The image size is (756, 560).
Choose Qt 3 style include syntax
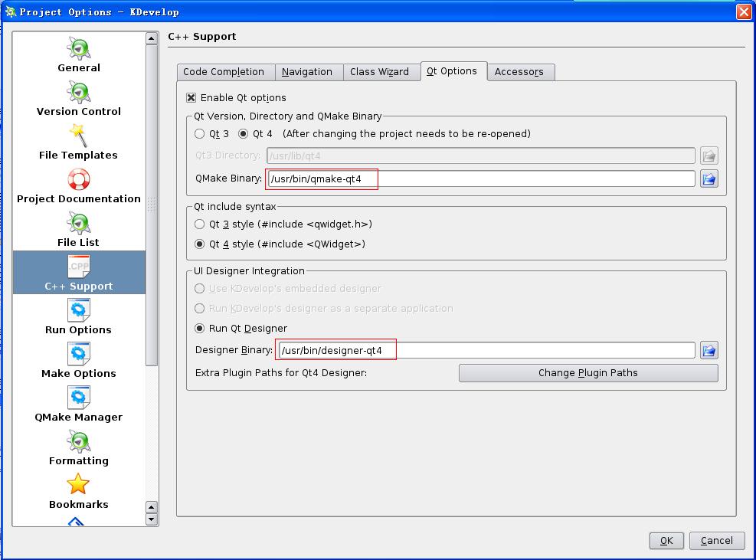pos(200,224)
